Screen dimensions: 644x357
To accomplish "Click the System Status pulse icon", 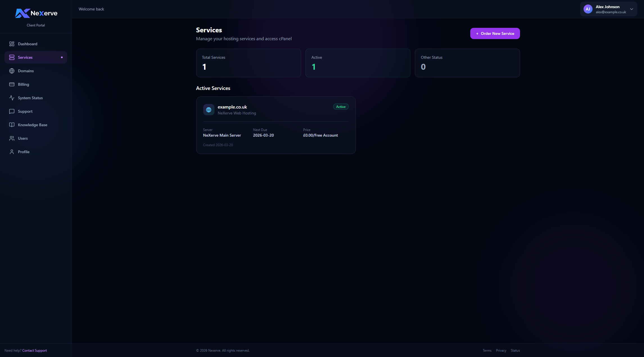I will point(12,98).
